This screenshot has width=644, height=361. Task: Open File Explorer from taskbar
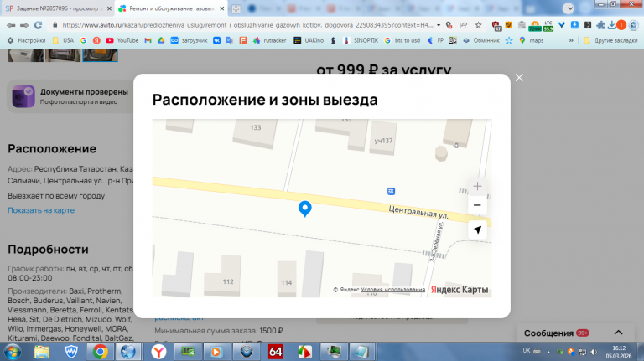pos(41,352)
